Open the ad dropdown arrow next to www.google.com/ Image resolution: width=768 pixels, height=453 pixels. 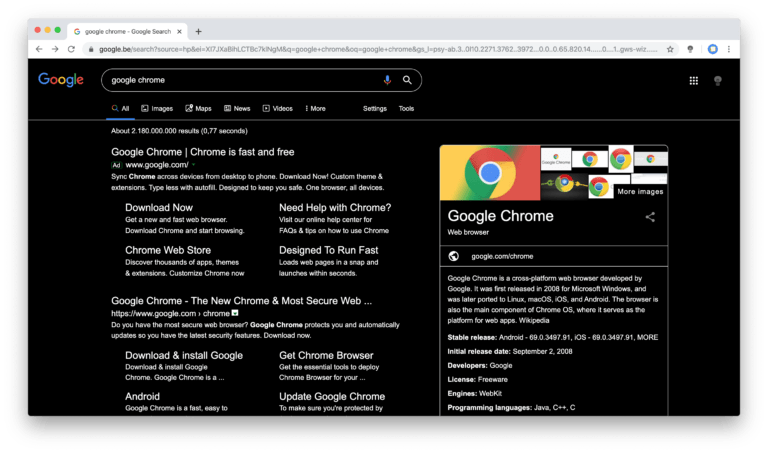point(193,165)
